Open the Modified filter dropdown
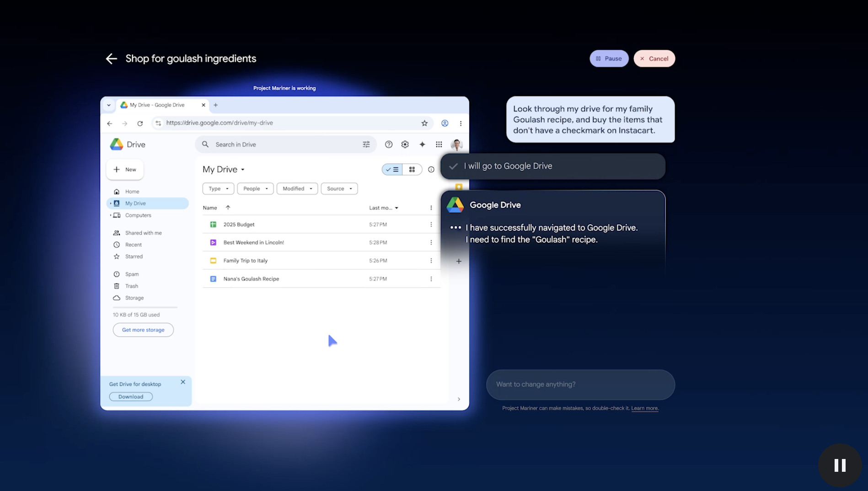Image resolution: width=868 pixels, height=491 pixels. (297, 189)
